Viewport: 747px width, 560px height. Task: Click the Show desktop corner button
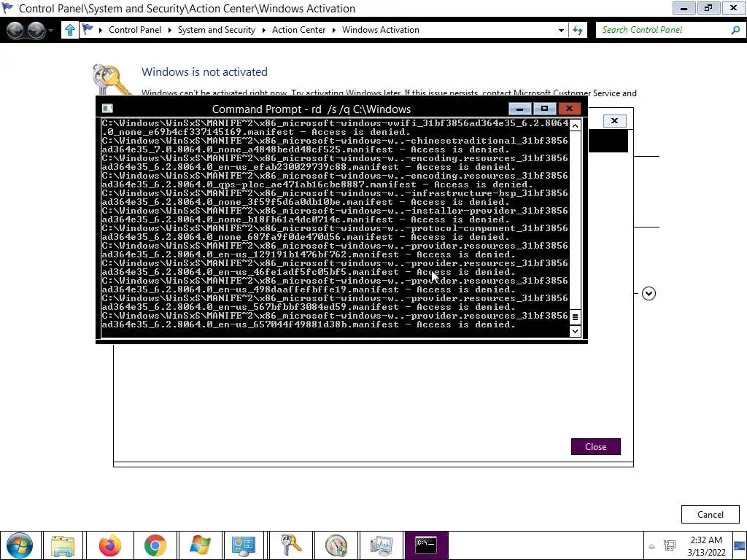tap(740, 545)
